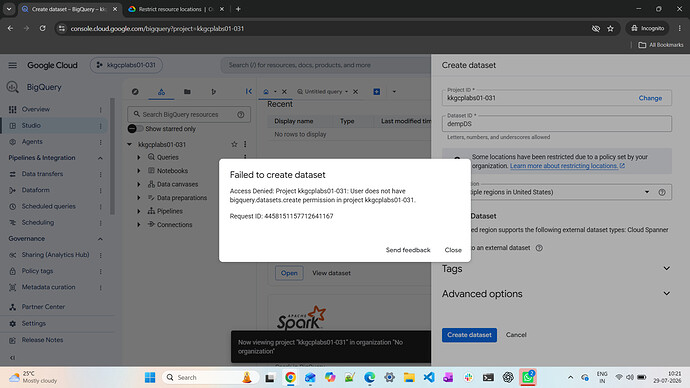Open dropdown next to new query button

(x=394, y=92)
